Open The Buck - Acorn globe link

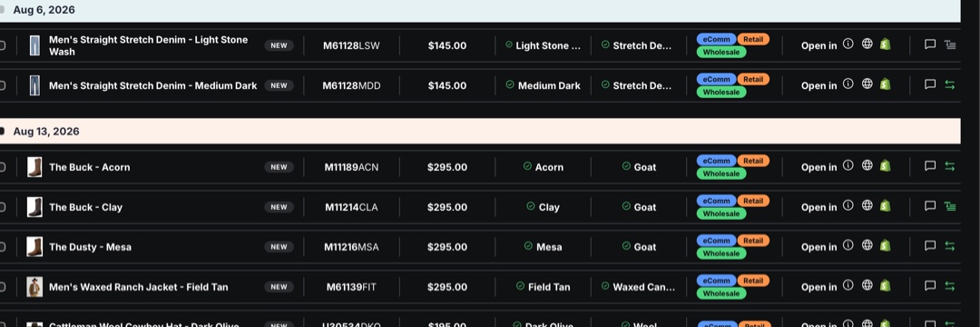click(867, 165)
